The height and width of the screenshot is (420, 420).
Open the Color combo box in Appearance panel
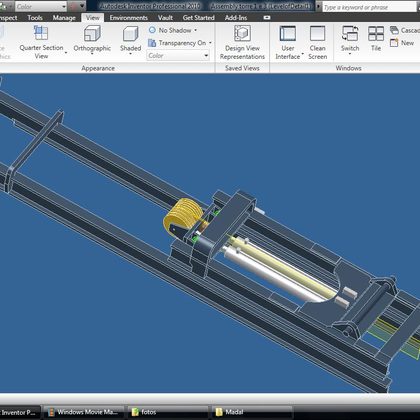pyautogui.click(x=178, y=56)
